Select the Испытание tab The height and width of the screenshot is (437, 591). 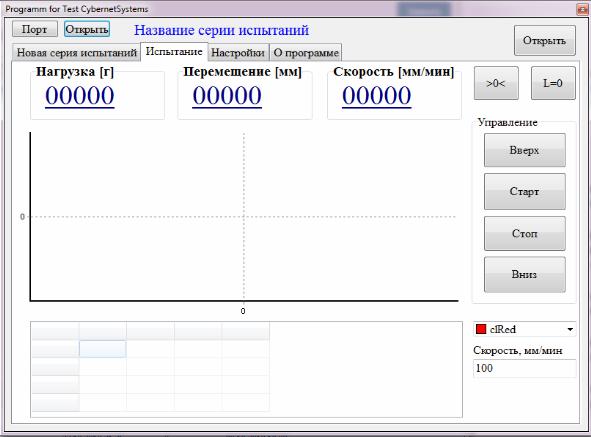[174, 51]
